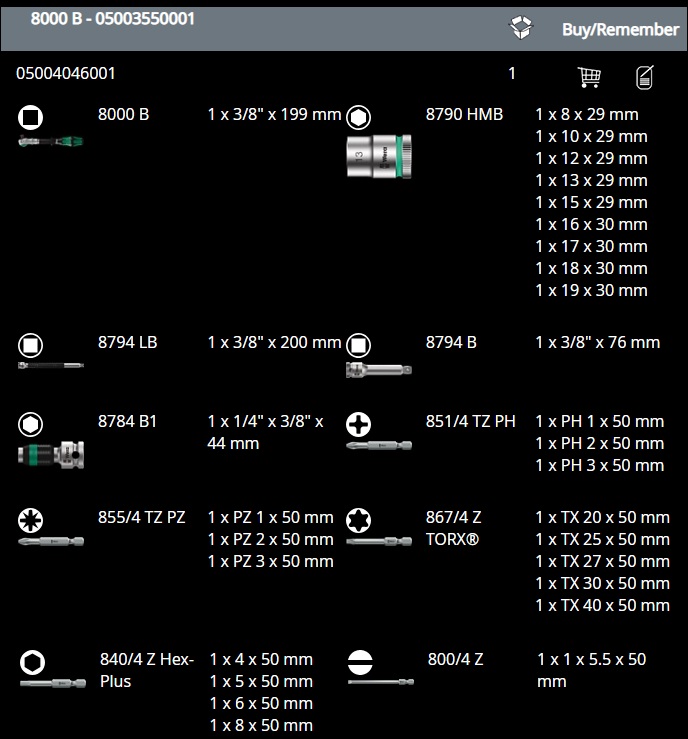Select the hexagon socket icon for 8790 HMB

click(x=359, y=117)
